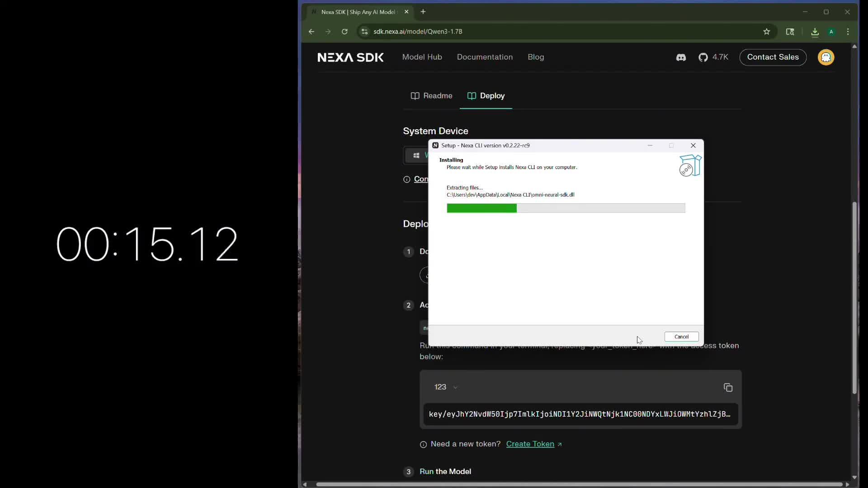The height and width of the screenshot is (488, 868).
Task: Minimize the Setup installer dialog
Action: 650,145
